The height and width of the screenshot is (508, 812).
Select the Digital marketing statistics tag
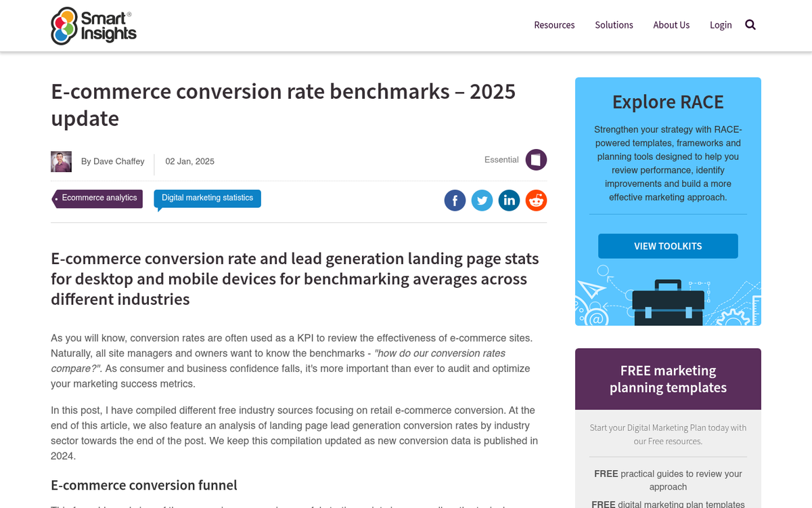click(207, 198)
